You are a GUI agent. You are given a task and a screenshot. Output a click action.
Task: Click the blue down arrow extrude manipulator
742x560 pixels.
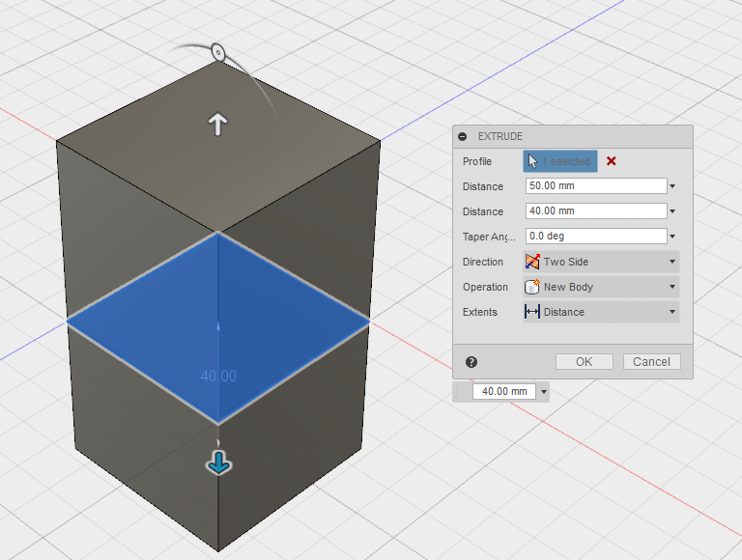click(218, 462)
